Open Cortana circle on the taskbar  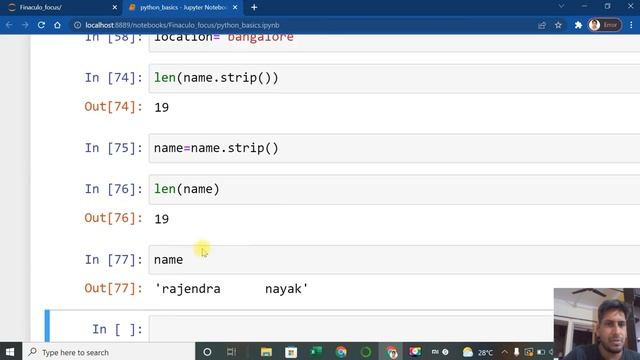[207, 352]
